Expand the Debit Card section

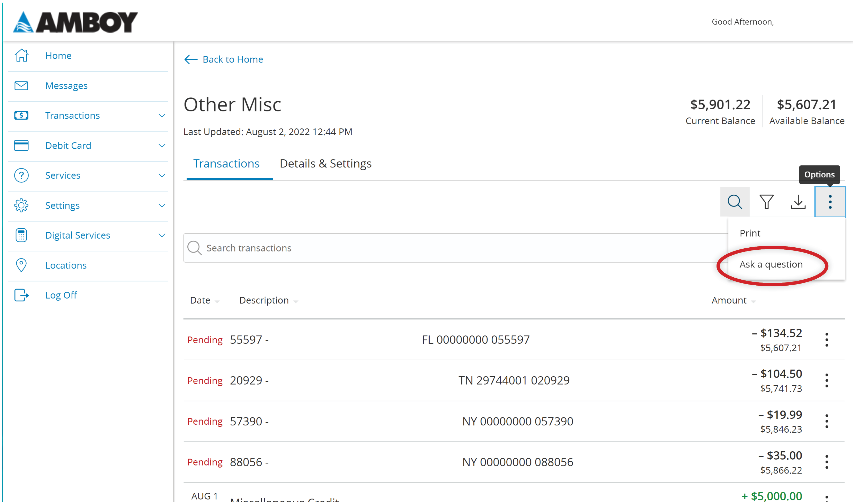click(x=162, y=145)
